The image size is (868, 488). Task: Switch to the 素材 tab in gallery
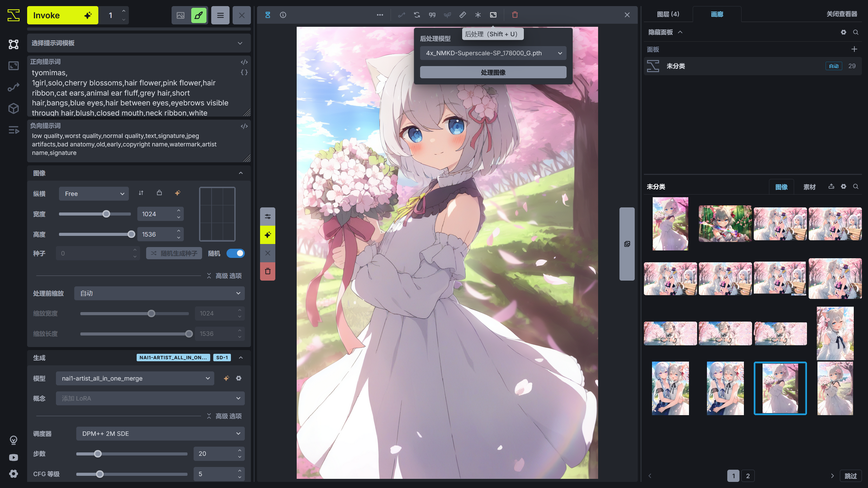810,186
